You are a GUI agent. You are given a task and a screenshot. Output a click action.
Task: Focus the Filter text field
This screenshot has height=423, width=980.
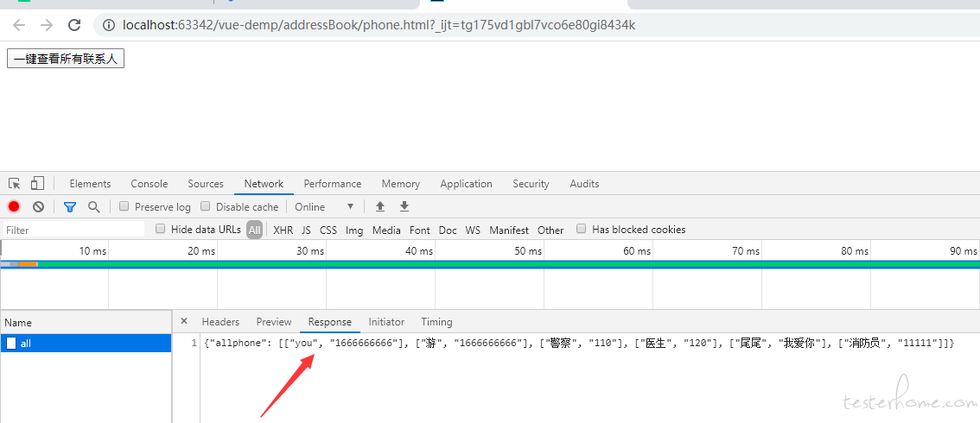[73, 230]
